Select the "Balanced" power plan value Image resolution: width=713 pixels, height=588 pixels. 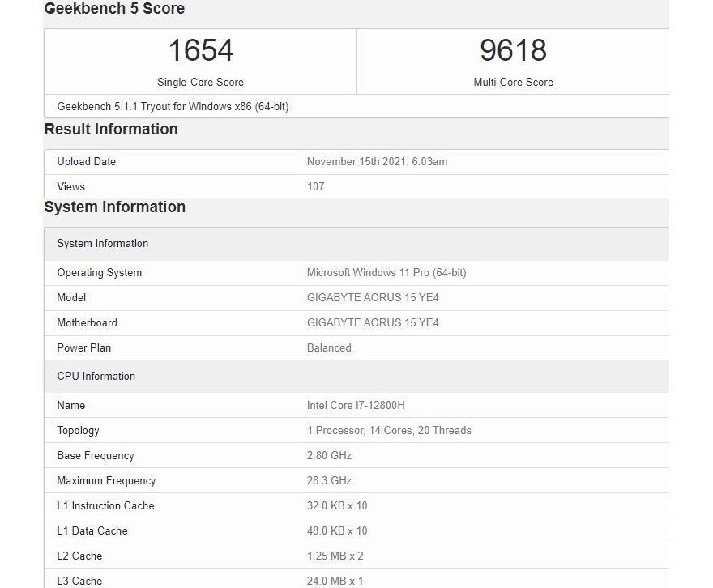pos(329,347)
